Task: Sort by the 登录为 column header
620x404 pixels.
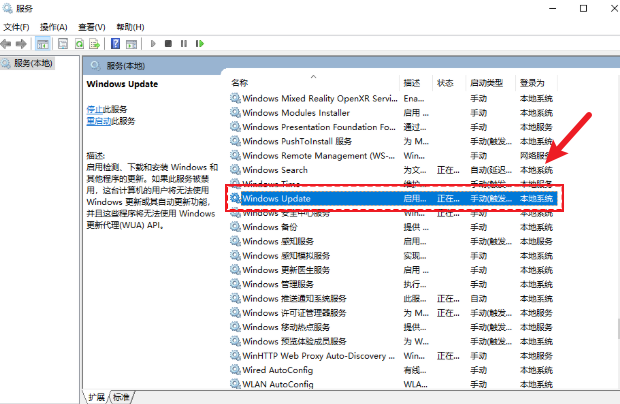Action: [537, 83]
